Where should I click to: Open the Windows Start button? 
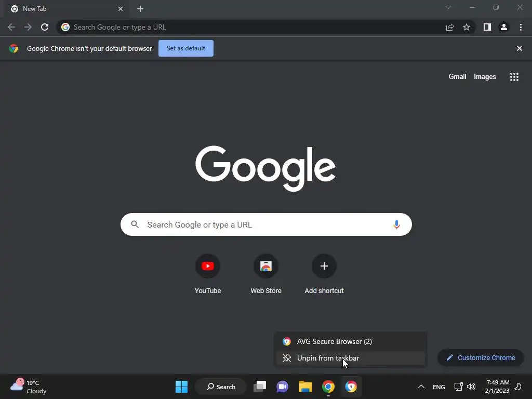tap(181, 387)
